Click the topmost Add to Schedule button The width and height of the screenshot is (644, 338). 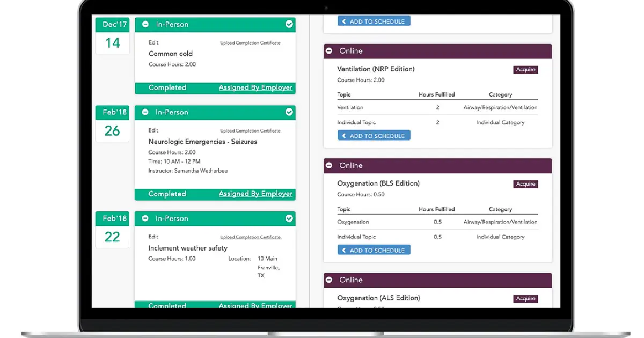374,21
